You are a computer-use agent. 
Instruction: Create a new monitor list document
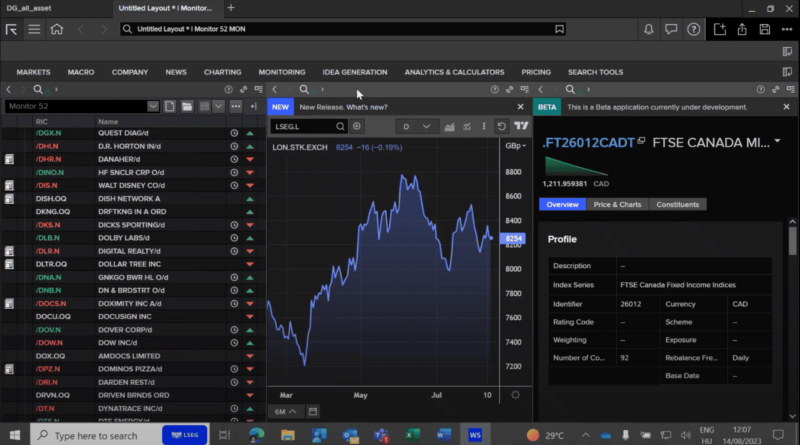(x=169, y=106)
